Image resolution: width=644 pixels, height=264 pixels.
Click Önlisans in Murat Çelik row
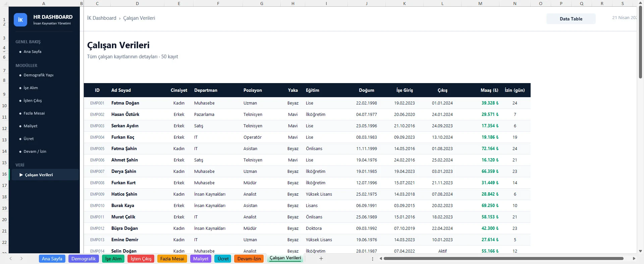tap(314, 217)
